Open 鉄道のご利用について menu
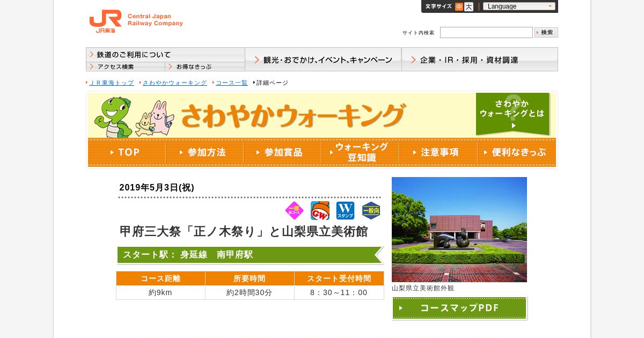Image resolution: width=644 pixels, height=338 pixels. (165, 55)
